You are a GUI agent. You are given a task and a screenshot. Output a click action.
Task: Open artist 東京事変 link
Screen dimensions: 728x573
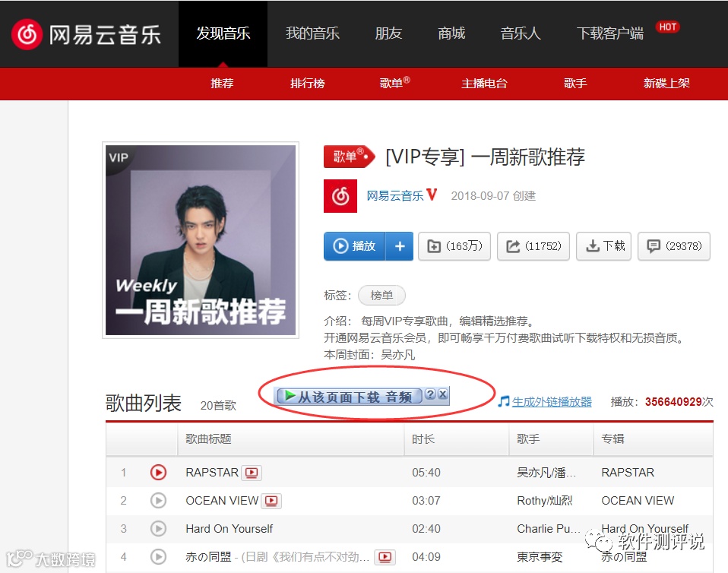(x=540, y=557)
